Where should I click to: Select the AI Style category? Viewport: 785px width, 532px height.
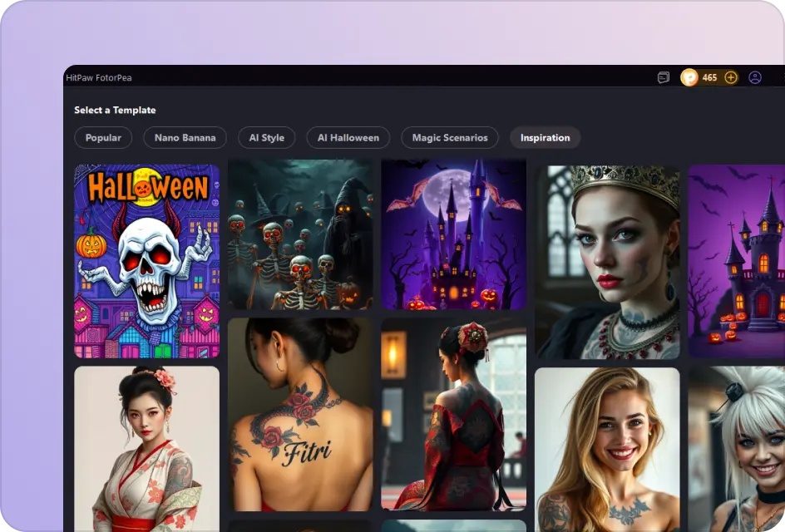pos(266,137)
